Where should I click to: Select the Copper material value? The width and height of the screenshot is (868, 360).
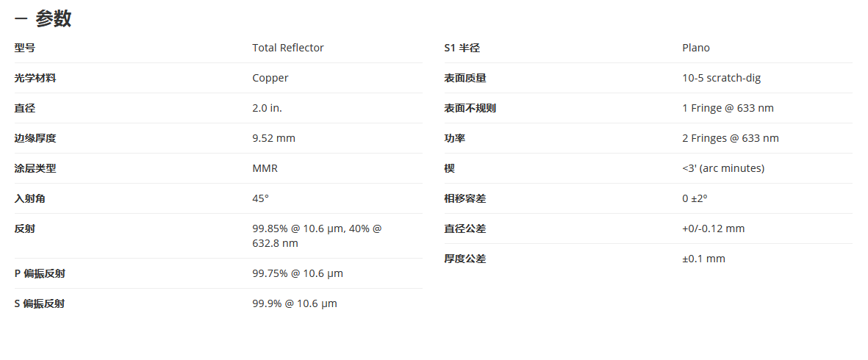[270, 78]
